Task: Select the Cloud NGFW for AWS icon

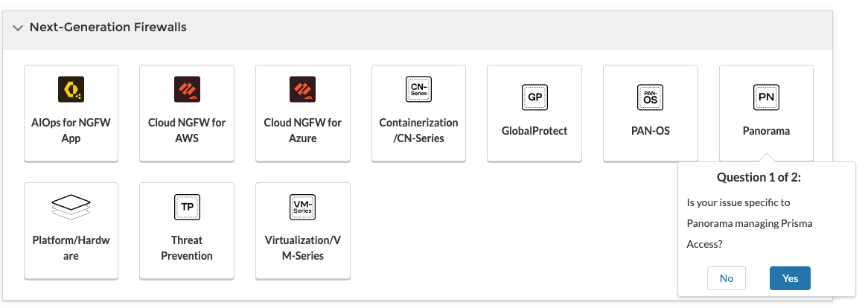Action: tap(187, 89)
